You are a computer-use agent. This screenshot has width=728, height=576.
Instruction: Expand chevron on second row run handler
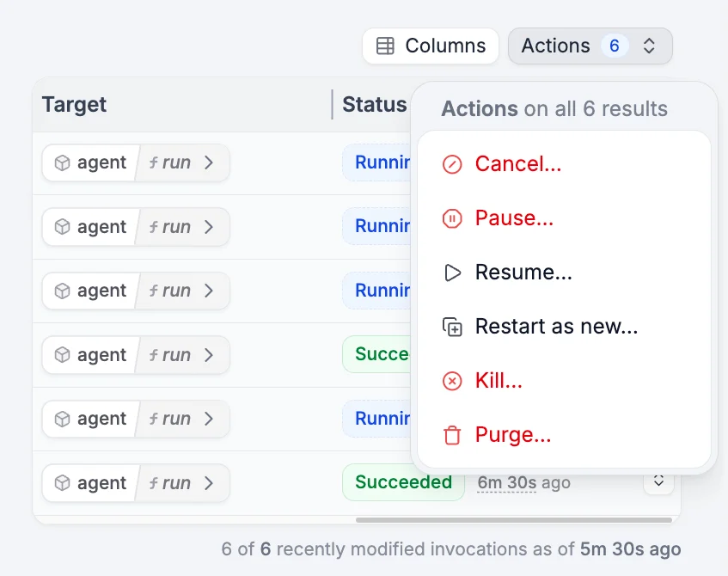[x=209, y=227]
